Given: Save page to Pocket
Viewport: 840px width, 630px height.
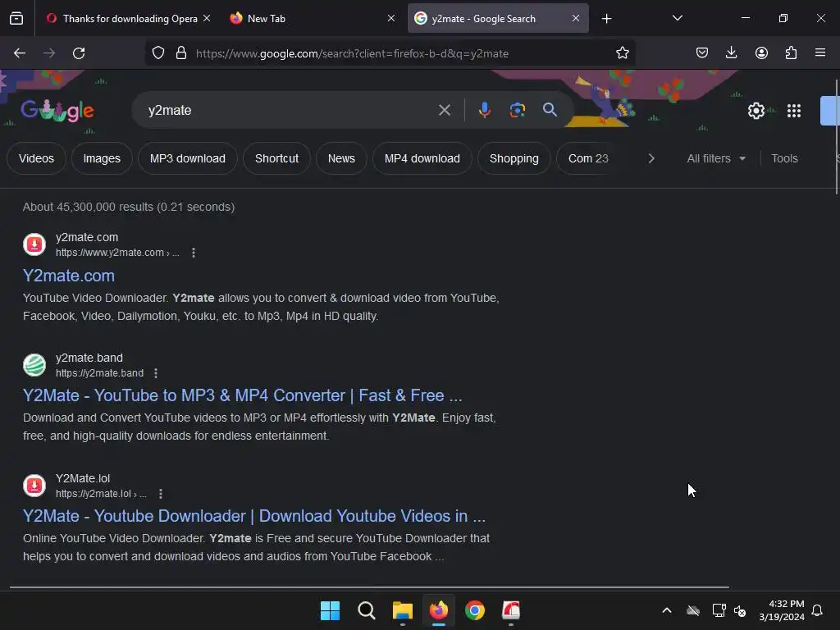Looking at the screenshot, I should click(702, 53).
